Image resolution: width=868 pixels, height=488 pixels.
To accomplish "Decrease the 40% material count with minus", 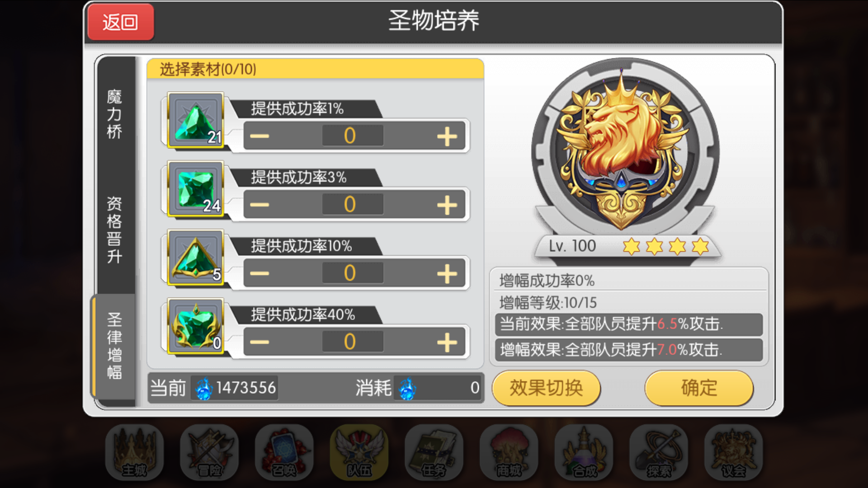I will click(x=259, y=342).
